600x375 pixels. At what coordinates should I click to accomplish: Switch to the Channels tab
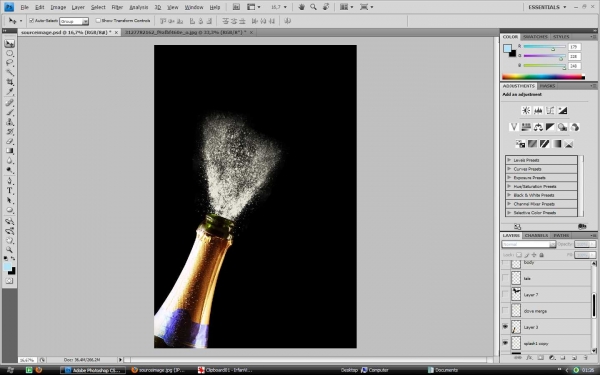click(536, 235)
